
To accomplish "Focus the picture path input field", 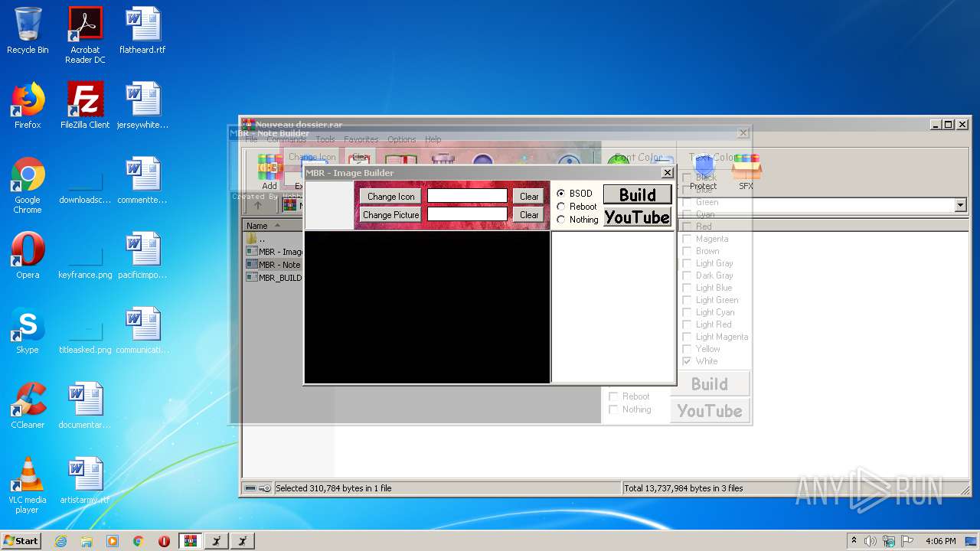I will tap(467, 214).
